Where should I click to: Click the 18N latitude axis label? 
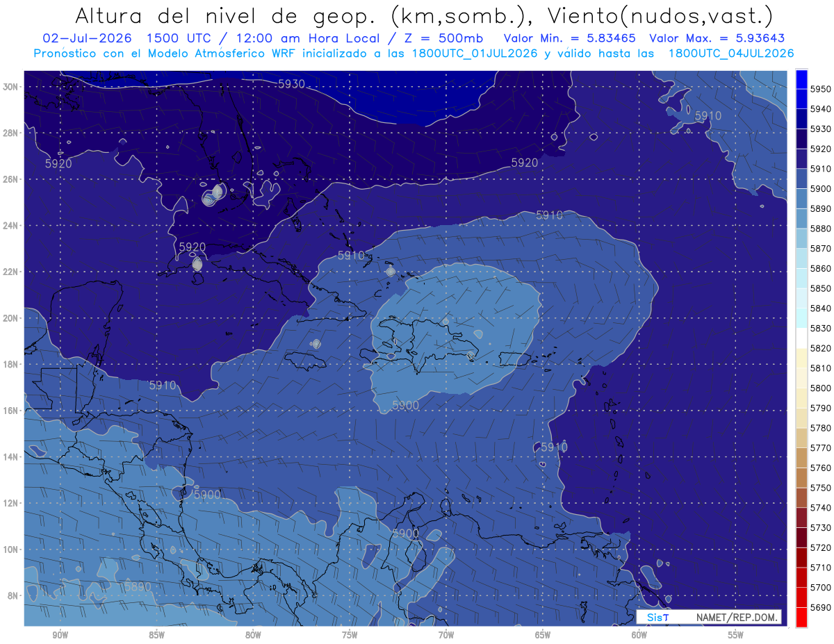[10, 365]
